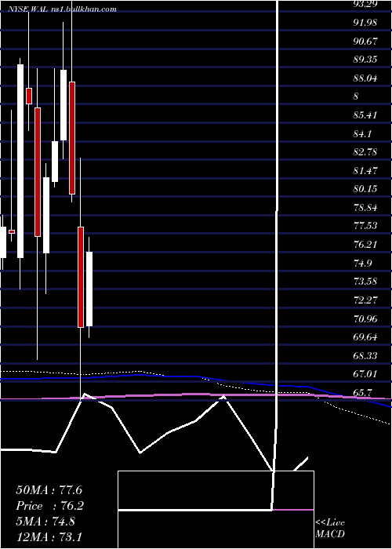392x549 pixels.
Task: Click the <<Live MACD label
Action: pos(330,528)
